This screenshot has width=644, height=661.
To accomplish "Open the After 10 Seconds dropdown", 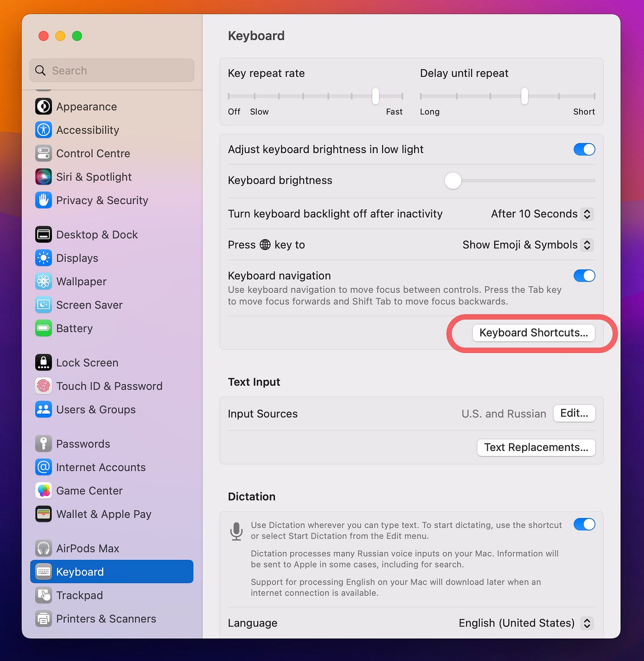I will [x=542, y=214].
